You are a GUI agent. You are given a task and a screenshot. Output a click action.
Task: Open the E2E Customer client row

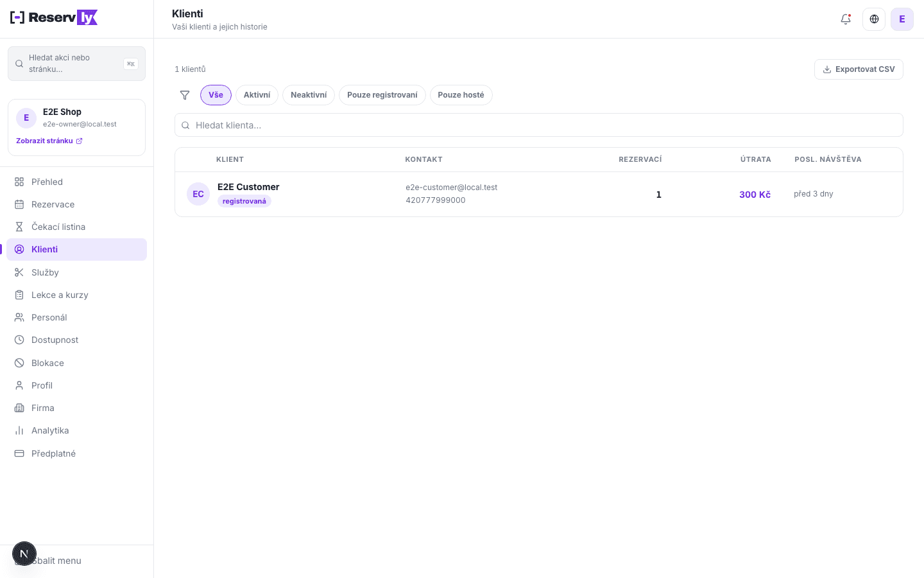(x=539, y=194)
